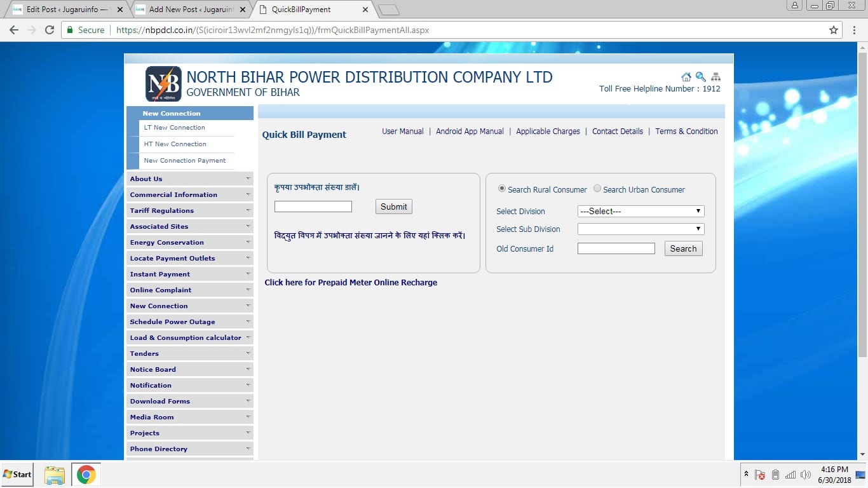The image size is (868, 488).
Task: Click the taskbar clock and date
Action: point(834,475)
